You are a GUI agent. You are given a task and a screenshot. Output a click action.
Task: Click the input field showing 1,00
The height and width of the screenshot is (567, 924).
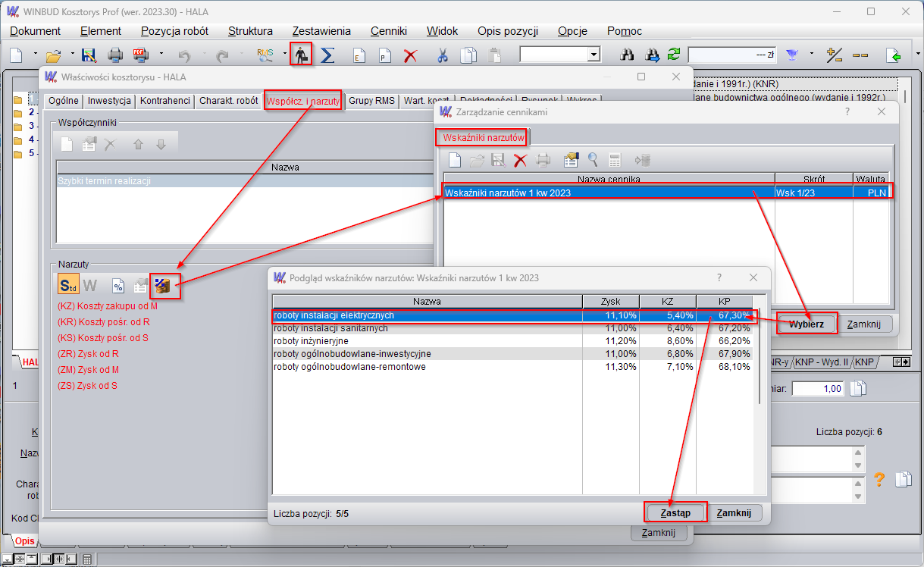tap(818, 388)
